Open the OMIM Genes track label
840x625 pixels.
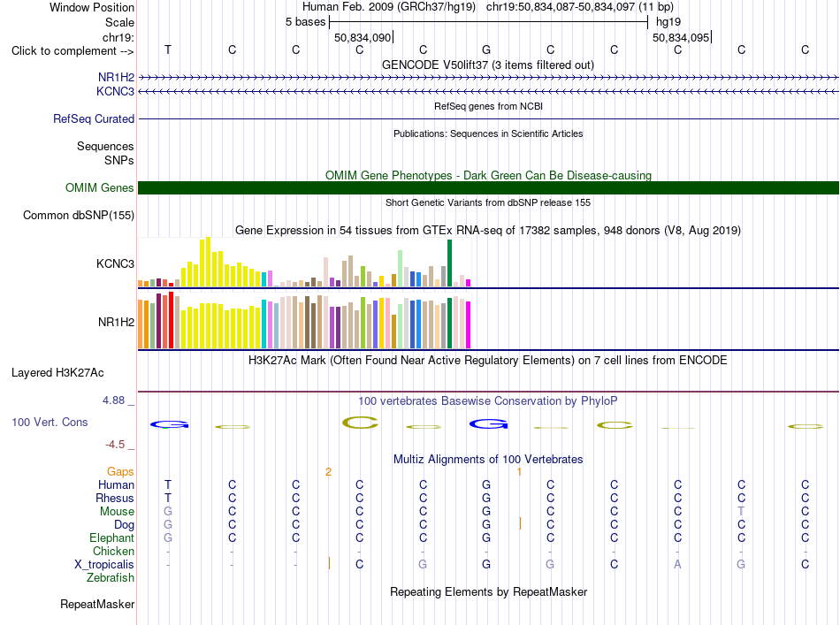click(100, 188)
